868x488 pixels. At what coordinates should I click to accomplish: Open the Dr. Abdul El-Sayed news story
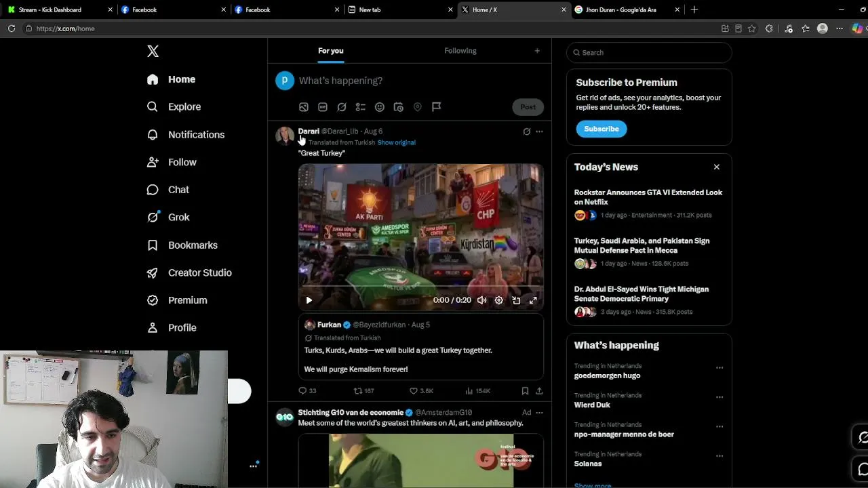click(x=649, y=301)
